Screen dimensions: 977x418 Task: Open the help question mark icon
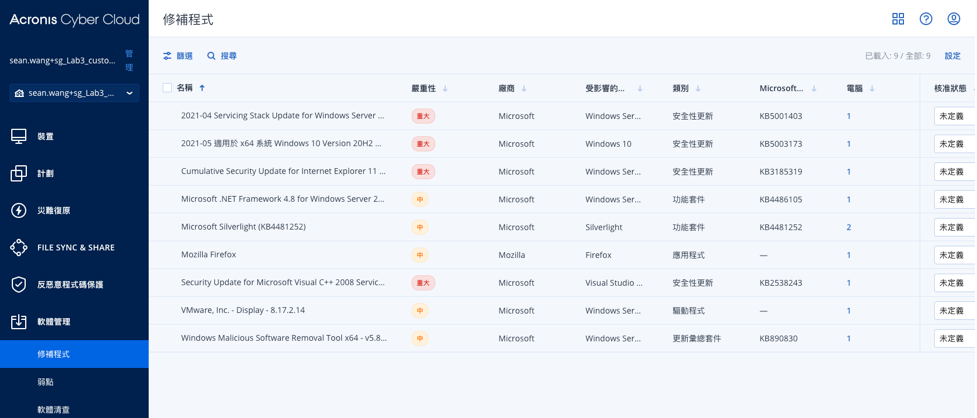(926, 19)
